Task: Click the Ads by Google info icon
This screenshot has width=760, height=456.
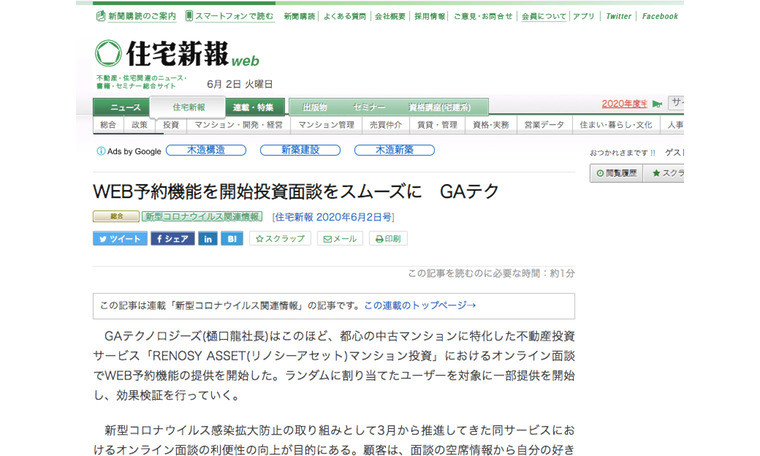Action: (x=101, y=151)
